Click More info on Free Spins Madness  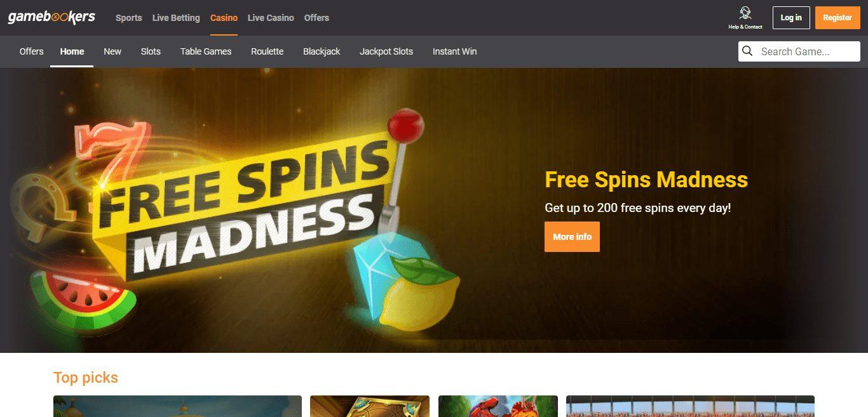click(572, 237)
